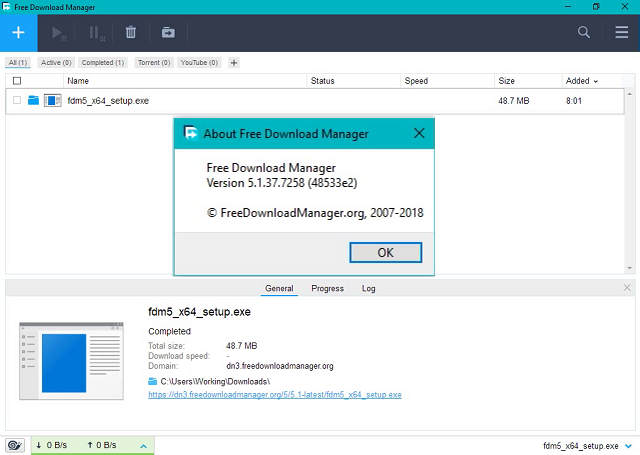Click the FreeDownloadManager.org copyright text
The image size is (640, 455).
(x=315, y=213)
